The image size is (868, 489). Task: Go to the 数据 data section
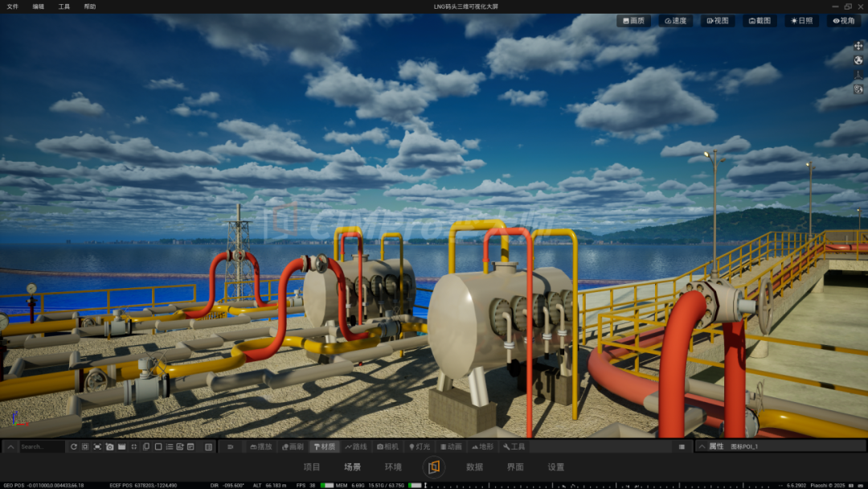(474, 466)
